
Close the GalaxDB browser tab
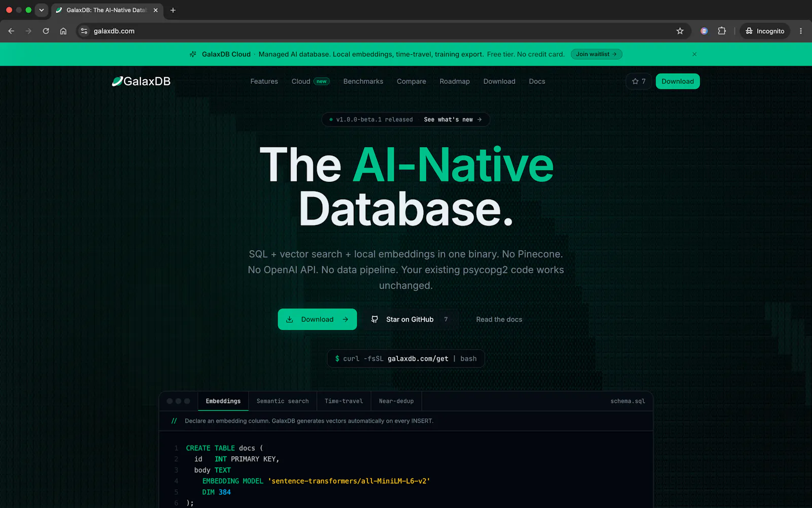click(155, 10)
